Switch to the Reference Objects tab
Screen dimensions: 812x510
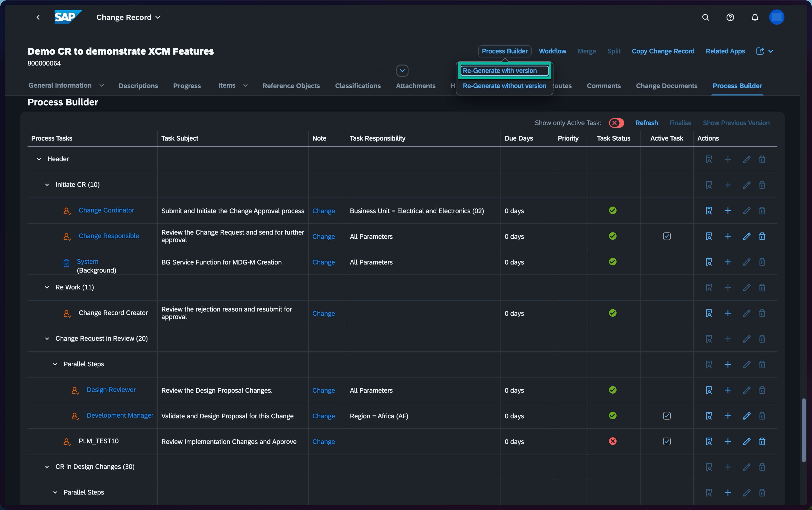tap(291, 86)
